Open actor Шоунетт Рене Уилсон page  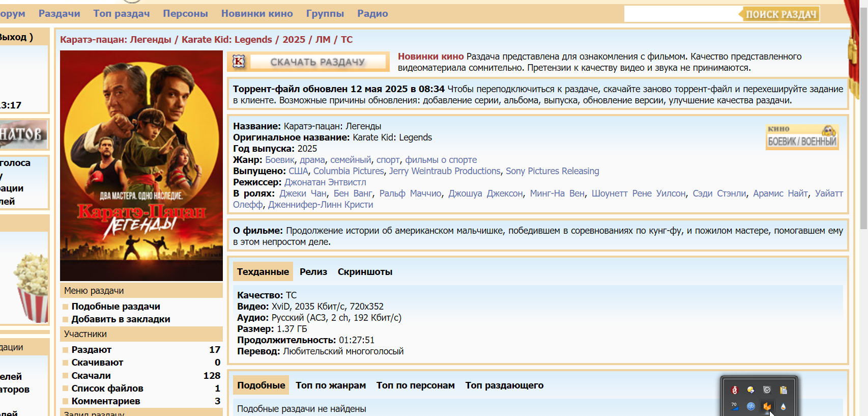pos(639,193)
